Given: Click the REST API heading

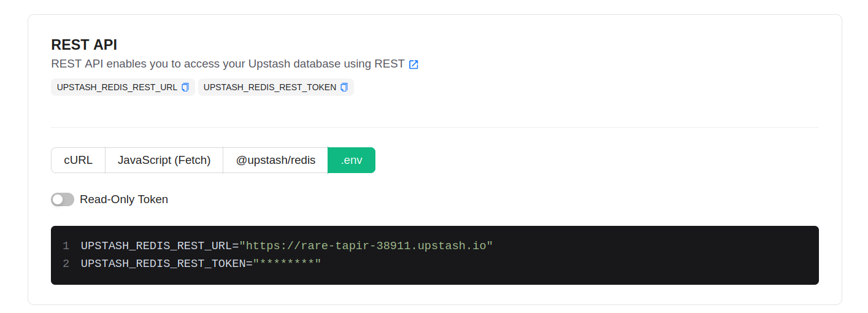Looking at the screenshot, I should [84, 45].
